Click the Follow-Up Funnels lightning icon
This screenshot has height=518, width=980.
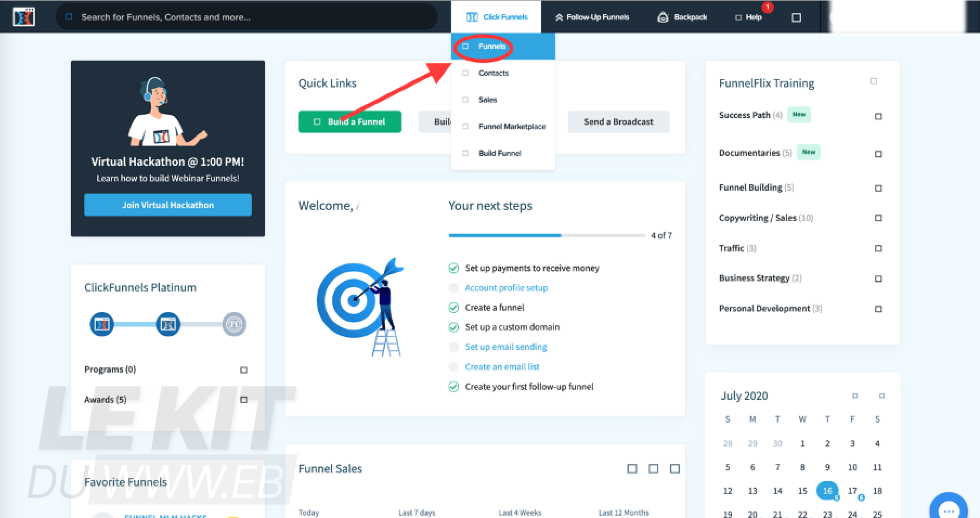pyautogui.click(x=559, y=17)
